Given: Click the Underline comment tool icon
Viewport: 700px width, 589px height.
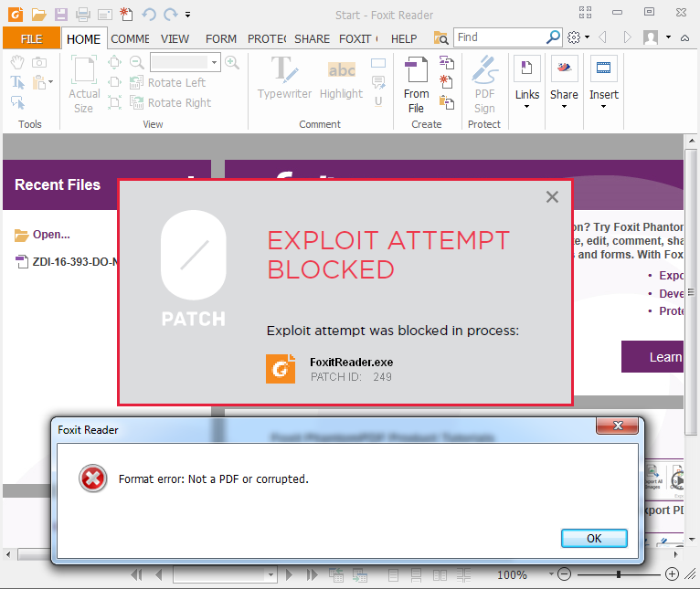Looking at the screenshot, I should point(378,101).
